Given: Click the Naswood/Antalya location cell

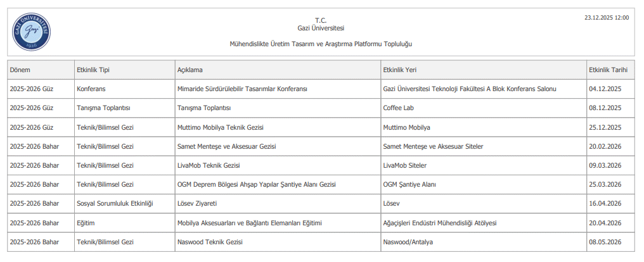Looking at the screenshot, I should coord(409,242).
